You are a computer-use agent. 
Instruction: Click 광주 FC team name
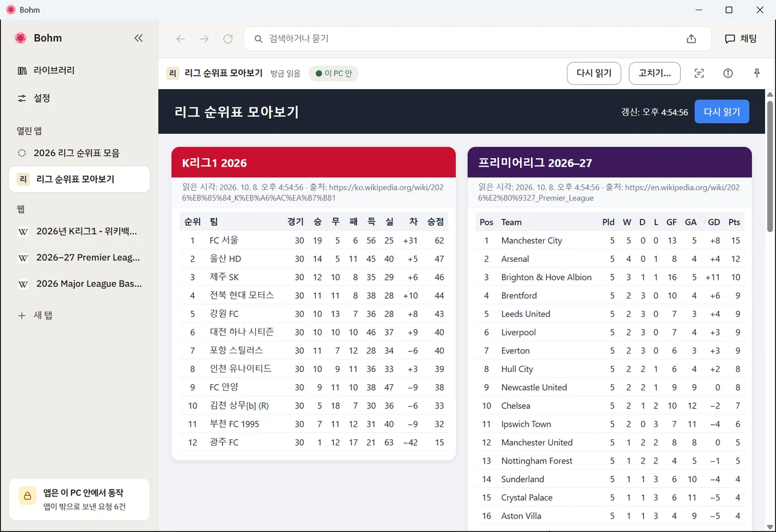(x=224, y=442)
